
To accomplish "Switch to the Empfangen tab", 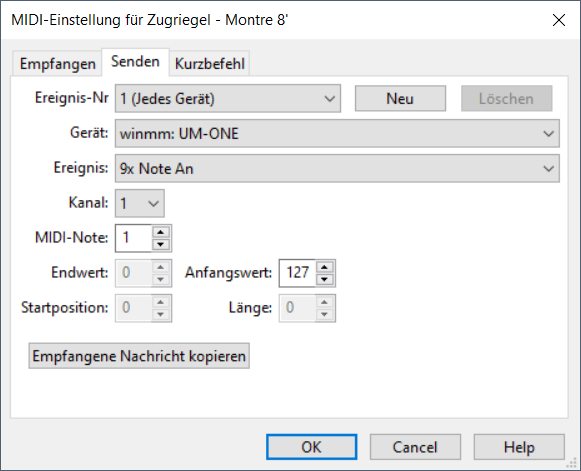I will pyautogui.click(x=57, y=64).
